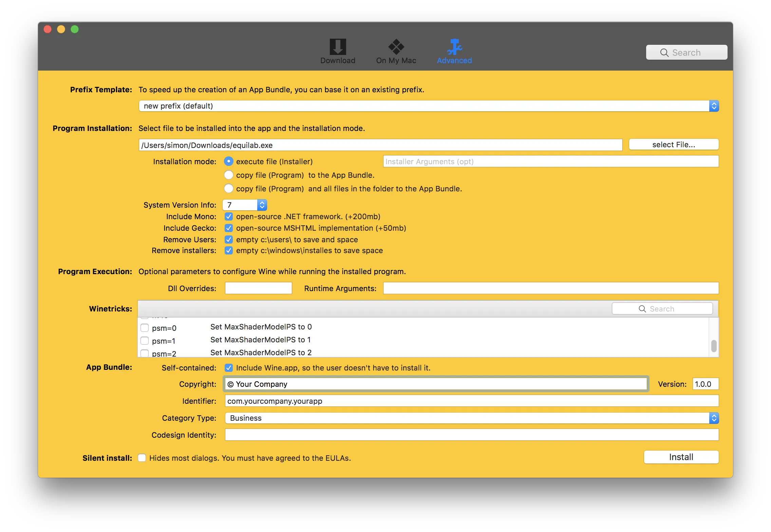Click the Winetricks search magnifier
The image size is (771, 532).
pyautogui.click(x=642, y=308)
